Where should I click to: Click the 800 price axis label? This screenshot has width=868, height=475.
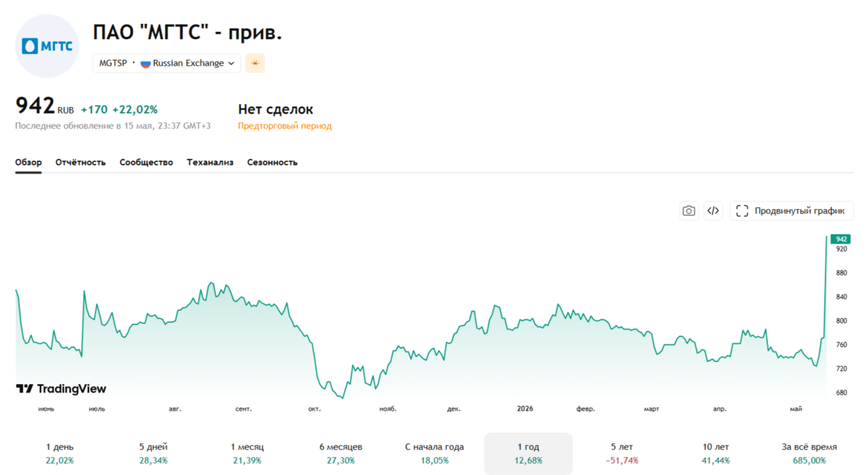(x=841, y=320)
